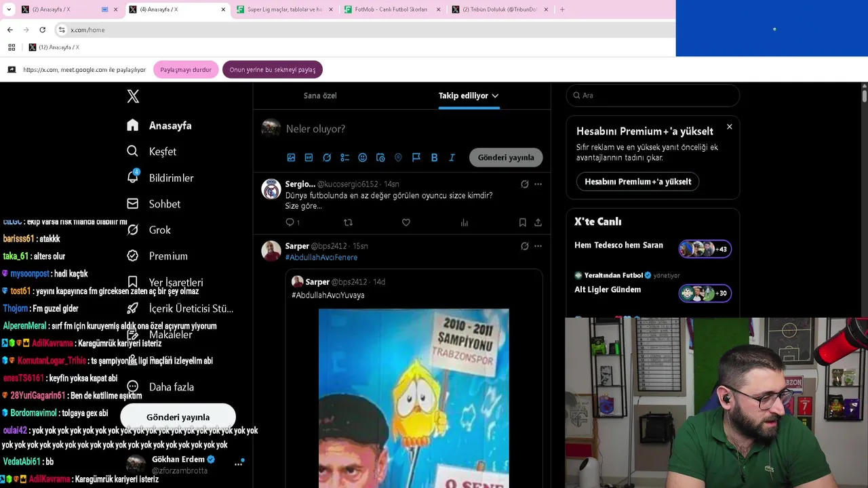Share Sergio's post

[x=538, y=222]
